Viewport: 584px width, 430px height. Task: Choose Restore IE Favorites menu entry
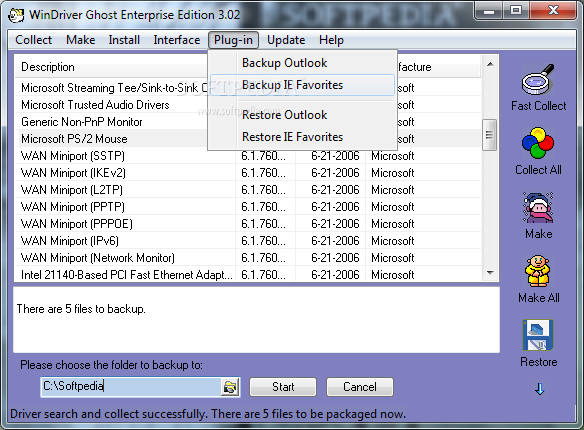(302, 137)
